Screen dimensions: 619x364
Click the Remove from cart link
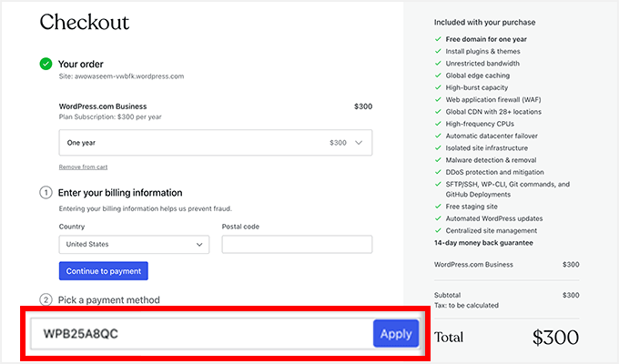point(82,167)
